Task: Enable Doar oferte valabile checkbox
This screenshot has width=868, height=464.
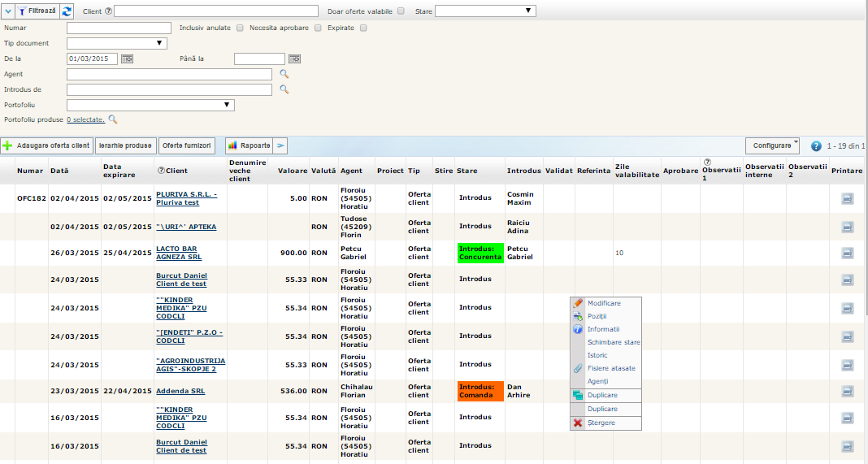Action: (x=401, y=11)
